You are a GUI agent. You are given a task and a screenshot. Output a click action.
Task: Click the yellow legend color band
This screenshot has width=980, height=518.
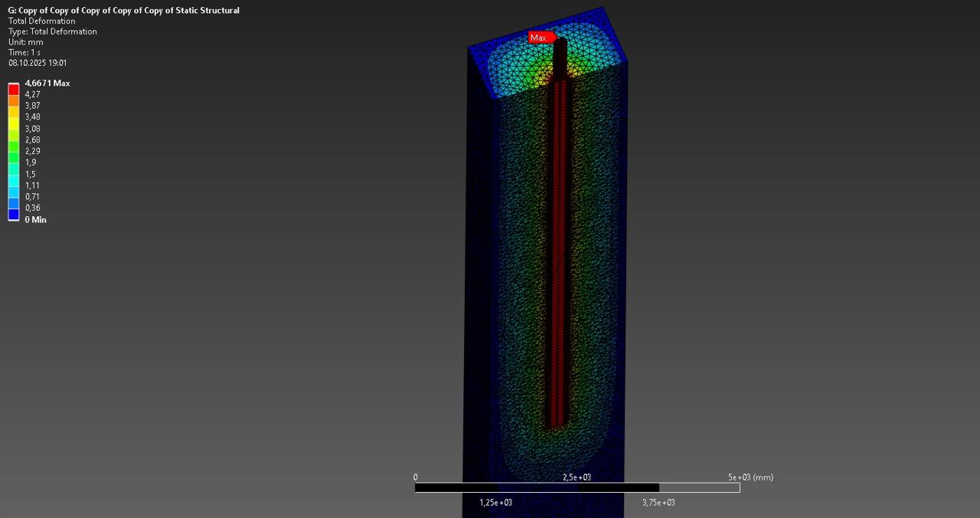pyautogui.click(x=14, y=112)
